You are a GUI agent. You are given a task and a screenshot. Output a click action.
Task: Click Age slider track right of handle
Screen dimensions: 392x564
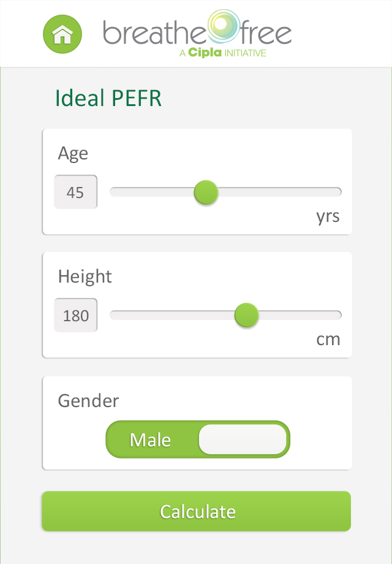(280, 192)
